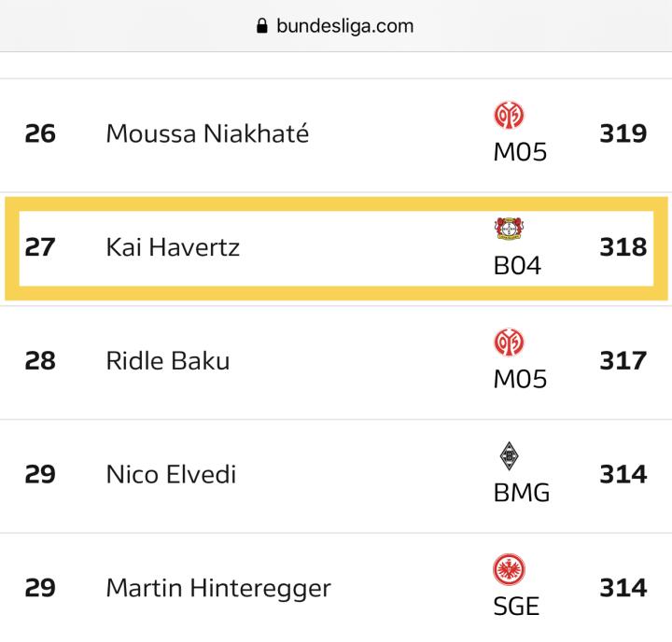
Task: Click the Bayer Leverkusen crest beside Kai Havertz
Action: click(509, 230)
